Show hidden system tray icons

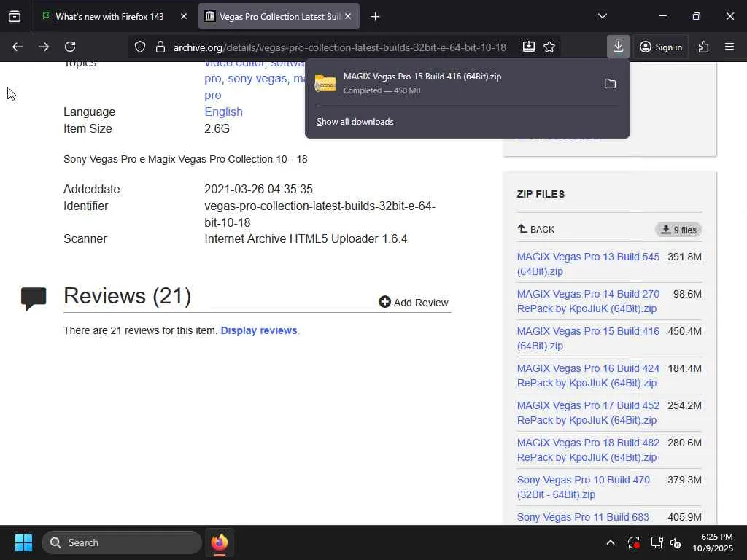611,542
